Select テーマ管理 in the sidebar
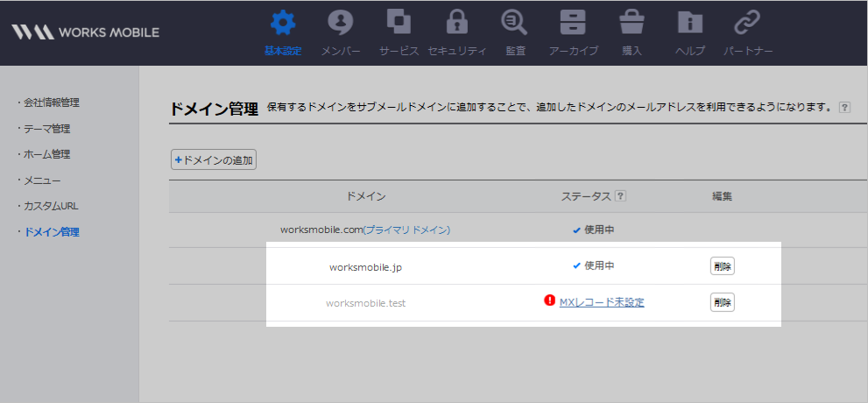868x403 pixels. coord(47,129)
